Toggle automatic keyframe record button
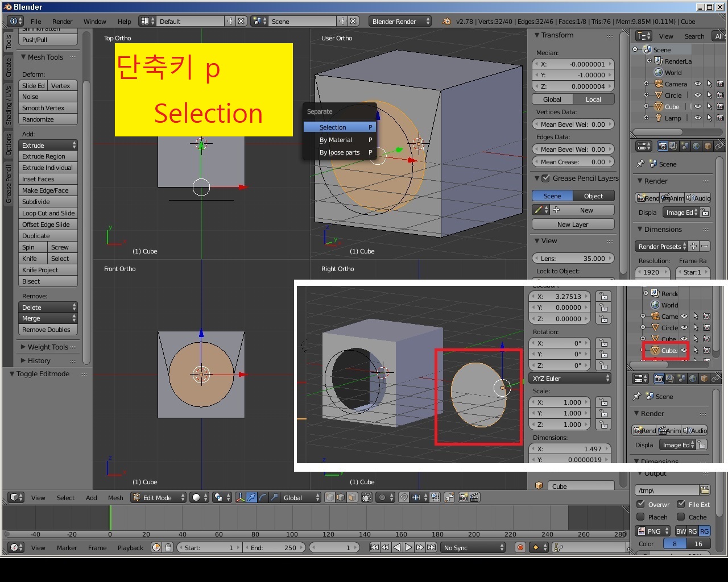Viewport: 728px width, 582px height. click(520, 547)
